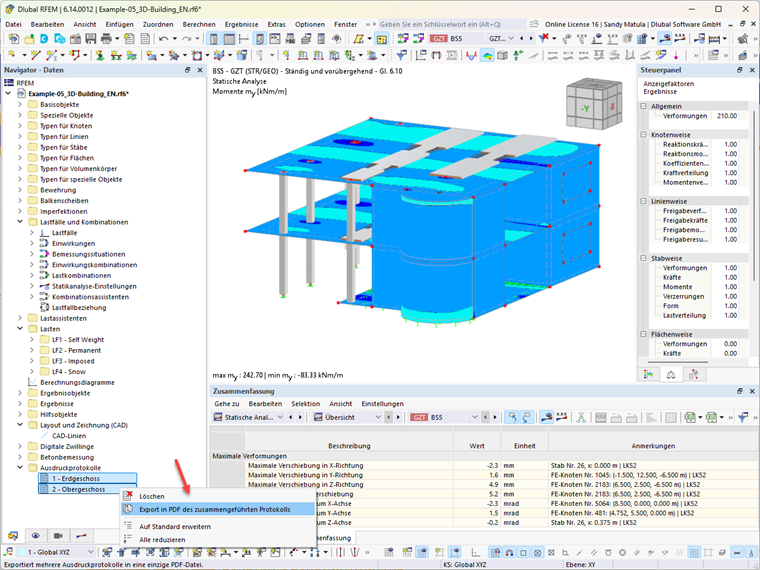This screenshot has height=570, width=760.
Task: Click the red-X delete filter icon
Action: pos(543,38)
